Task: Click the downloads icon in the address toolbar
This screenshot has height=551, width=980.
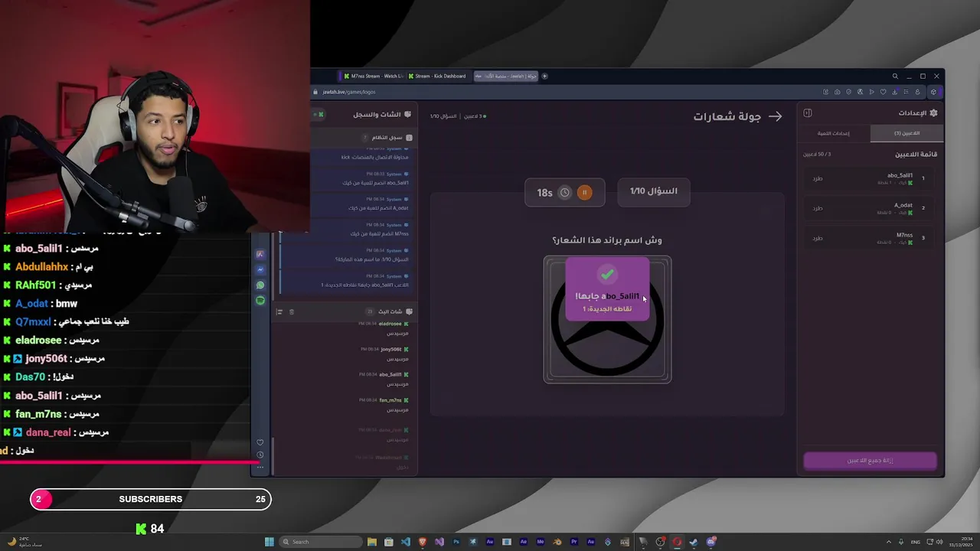Action: pyautogui.click(x=895, y=92)
